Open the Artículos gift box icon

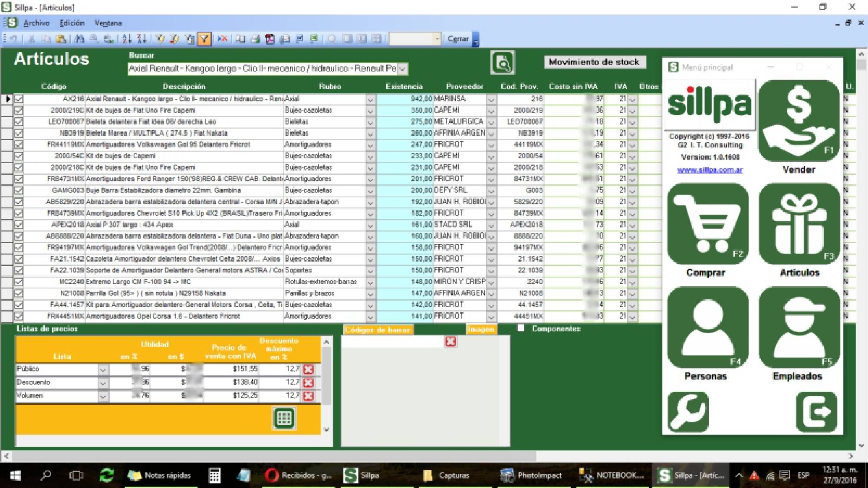[799, 223]
